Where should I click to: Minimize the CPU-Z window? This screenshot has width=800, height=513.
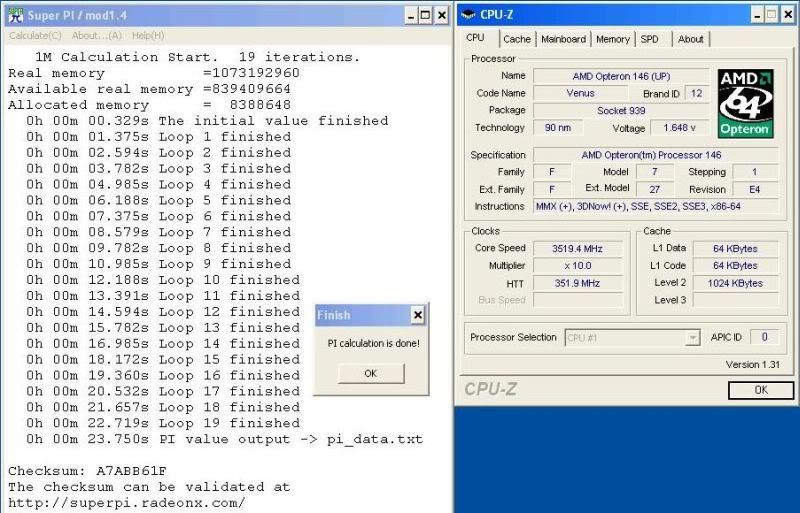click(757, 15)
